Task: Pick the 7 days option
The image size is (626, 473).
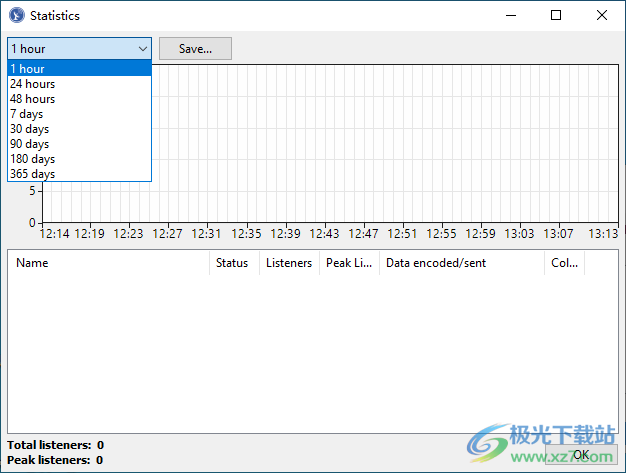Action: click(27, 114)
